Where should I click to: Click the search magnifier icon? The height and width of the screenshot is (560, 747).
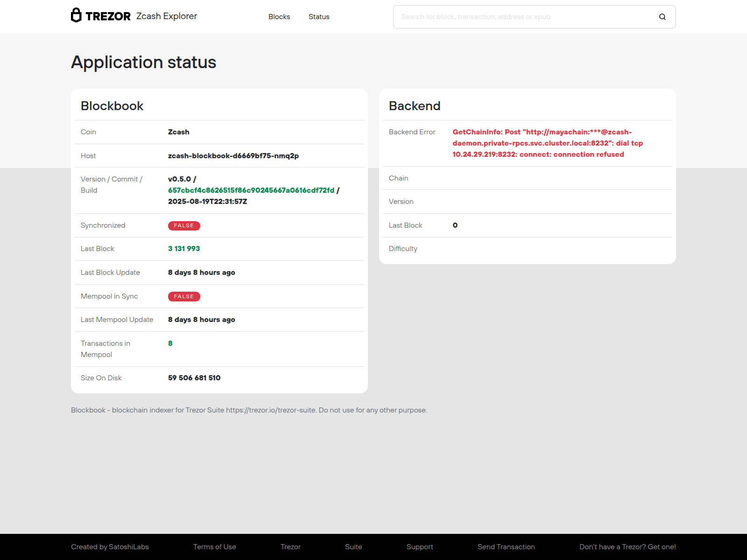click(x=662, y=17)
